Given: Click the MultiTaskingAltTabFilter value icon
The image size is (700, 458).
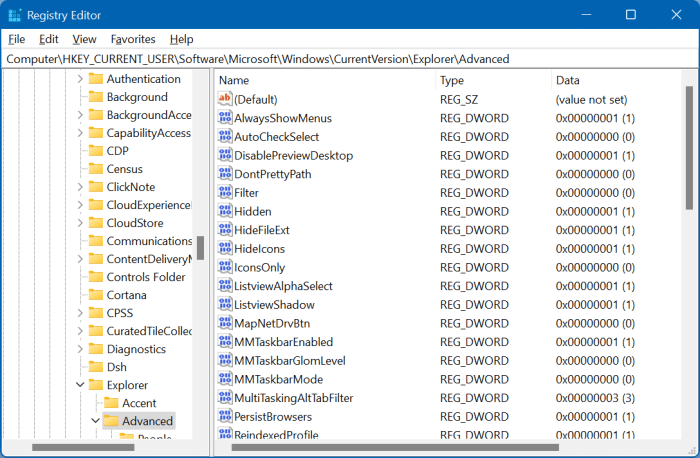Looking at the screenshot, I should coord(225,397).
